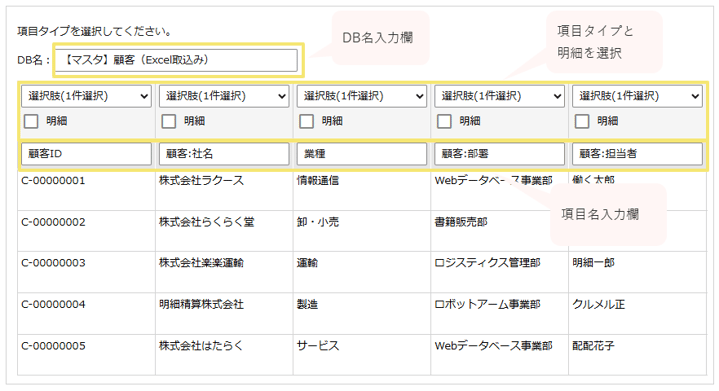The width and height of the screenshot is (719, 391).
Task: Open the item type dropdown above 顧客ID
Action: (x=86, y=96)
